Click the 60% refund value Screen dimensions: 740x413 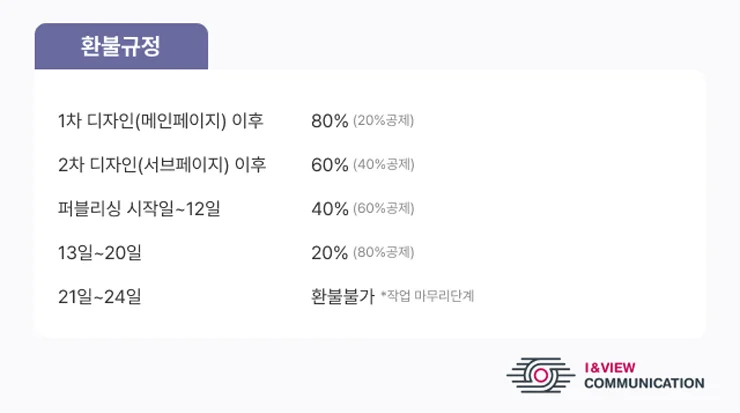(329, 165)
